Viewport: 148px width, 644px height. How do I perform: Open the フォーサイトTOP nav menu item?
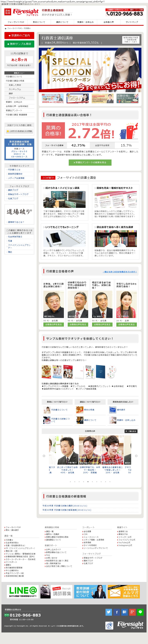point(16,22)
